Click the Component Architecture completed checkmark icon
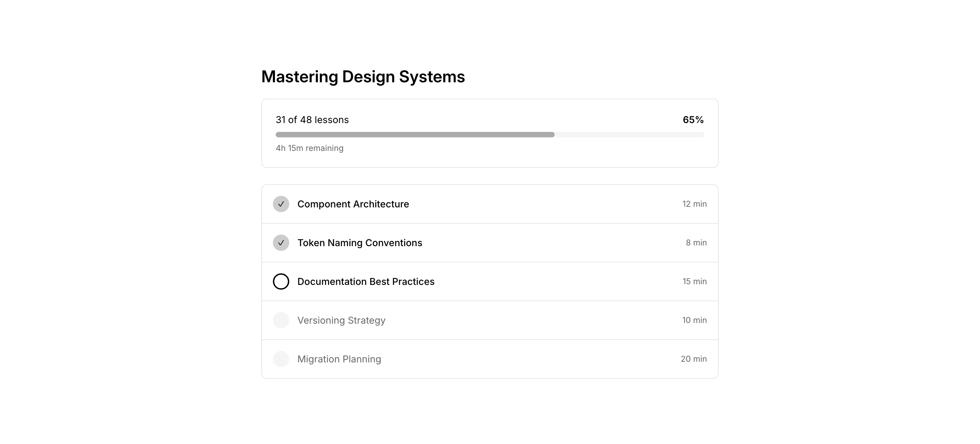980x444 pixels. tap(281, 204)
